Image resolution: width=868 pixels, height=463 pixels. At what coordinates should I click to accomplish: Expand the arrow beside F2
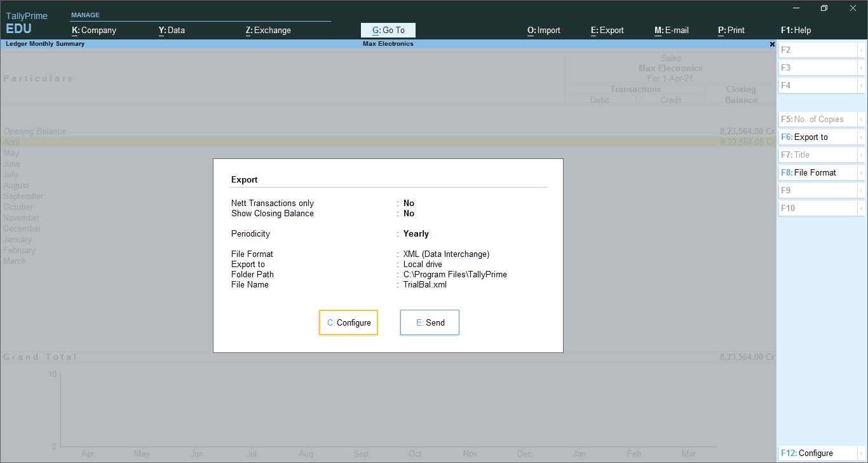861,50
